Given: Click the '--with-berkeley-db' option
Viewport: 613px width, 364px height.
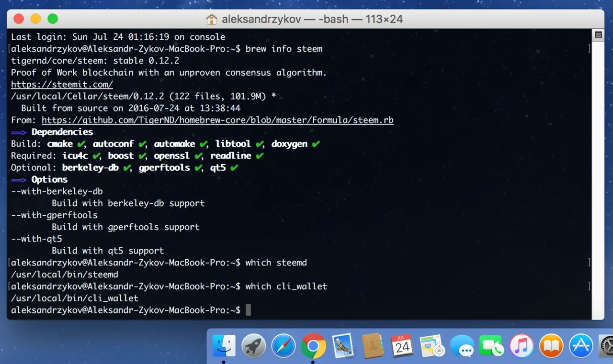Looking at the screenshot, I should pyautogui.click(x=57, y=191).
